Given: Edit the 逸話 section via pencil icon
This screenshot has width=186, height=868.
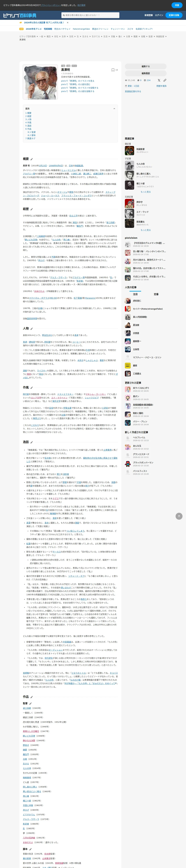Looking at the screenshot, I should point(32,442).
